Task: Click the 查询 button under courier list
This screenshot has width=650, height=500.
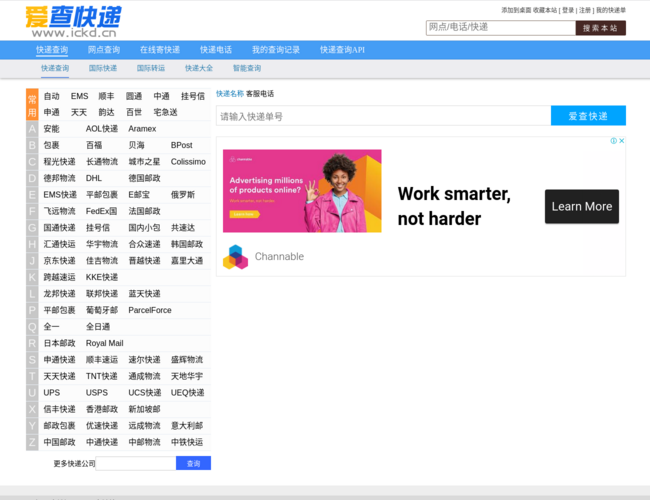Action: pos(194,464)
